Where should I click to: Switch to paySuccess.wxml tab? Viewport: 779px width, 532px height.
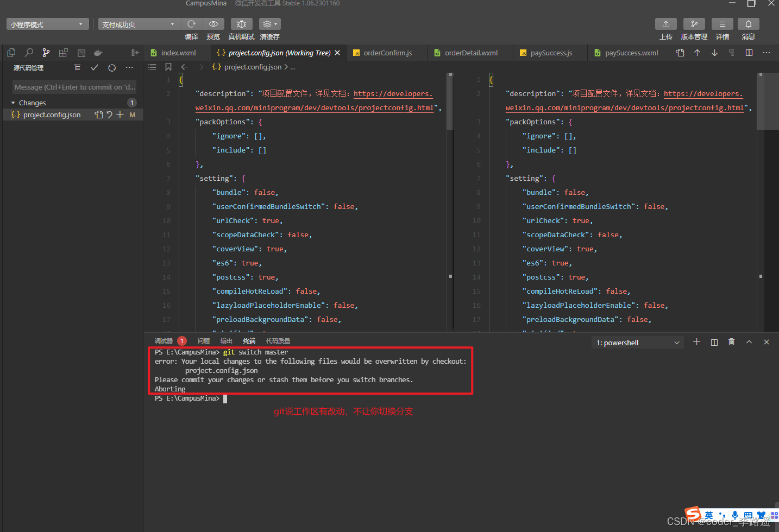(x=631, y=53)
